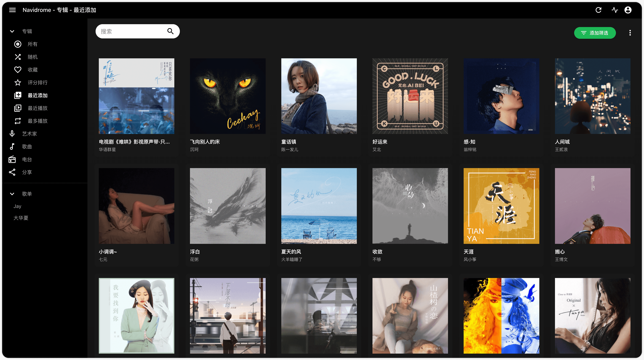This screenshot has height=360, width=644.
Task: Open album cover 童话镇
Action: [x=319, y=96]
